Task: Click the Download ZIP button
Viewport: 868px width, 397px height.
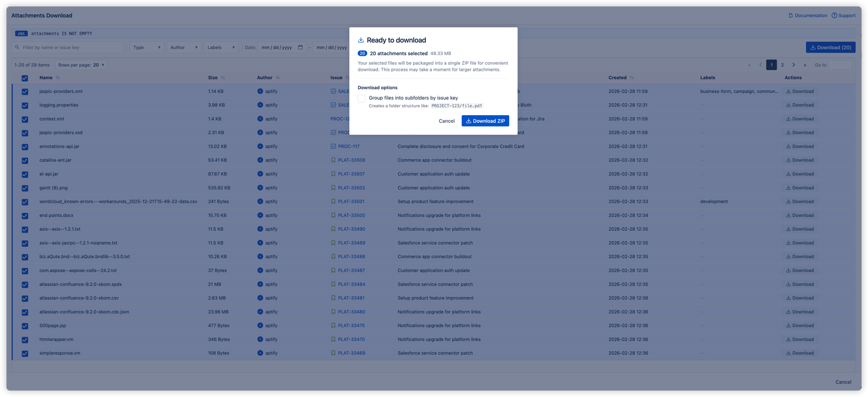Action: coord(485,120)
